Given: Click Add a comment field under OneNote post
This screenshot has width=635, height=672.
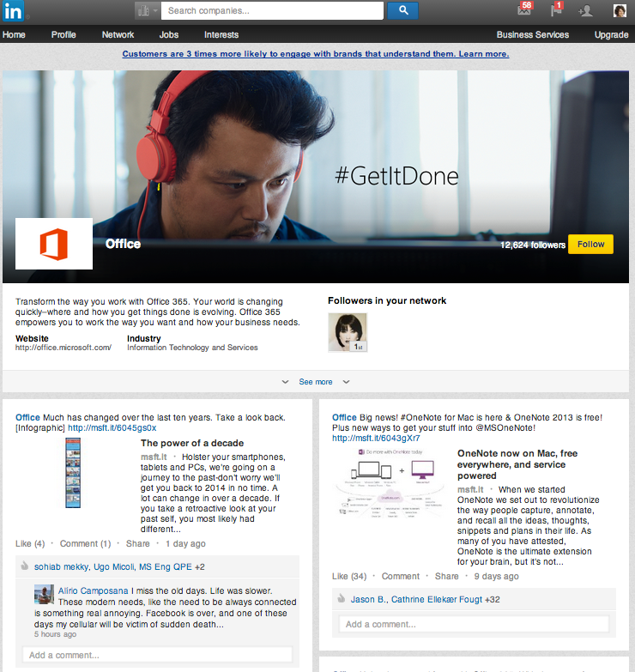Looking at the screenshot, I should coord(474,625).
